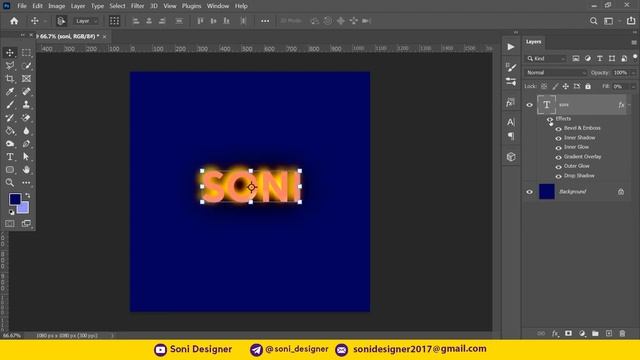Click the trash icon to delete layer

tap(622, 333)
